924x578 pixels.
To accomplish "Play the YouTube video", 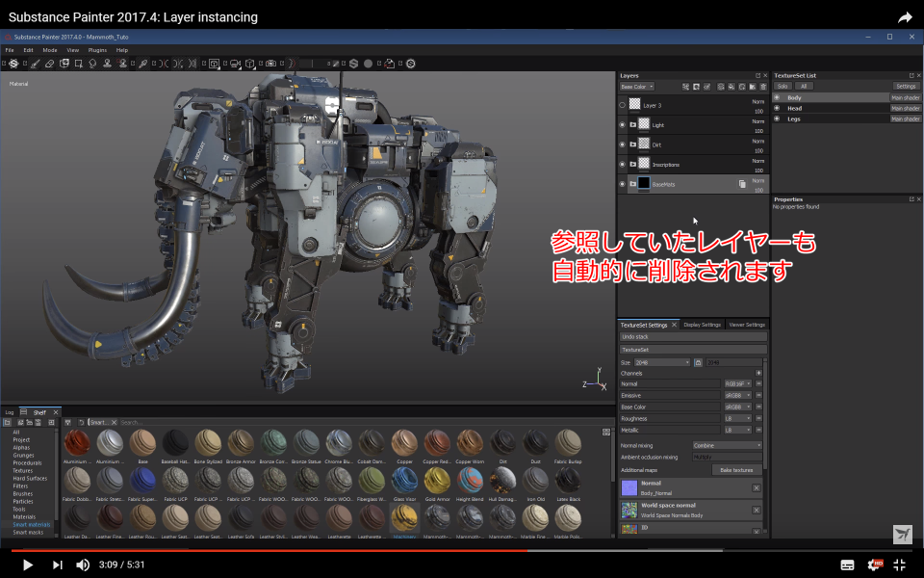I will coord(27,565).
